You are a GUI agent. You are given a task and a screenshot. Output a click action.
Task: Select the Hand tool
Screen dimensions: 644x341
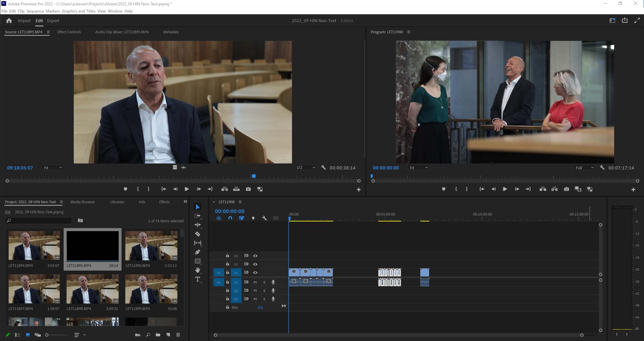[x=197, y=270]
